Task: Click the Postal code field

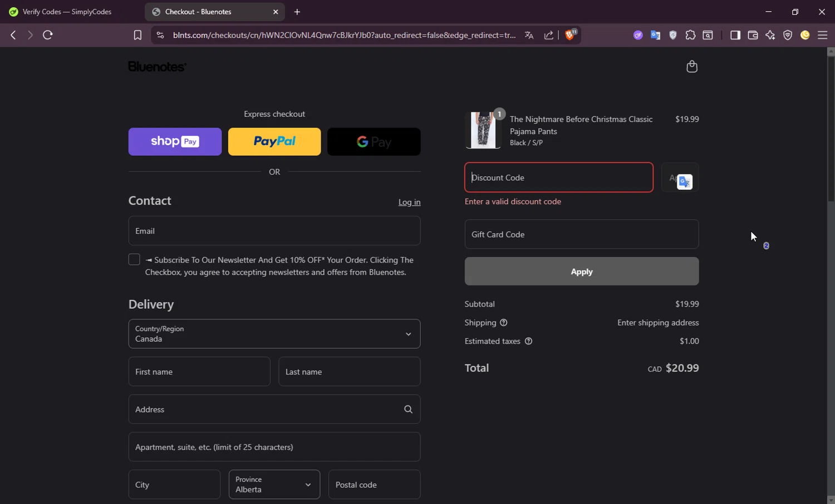Action: tap(375, 485)
